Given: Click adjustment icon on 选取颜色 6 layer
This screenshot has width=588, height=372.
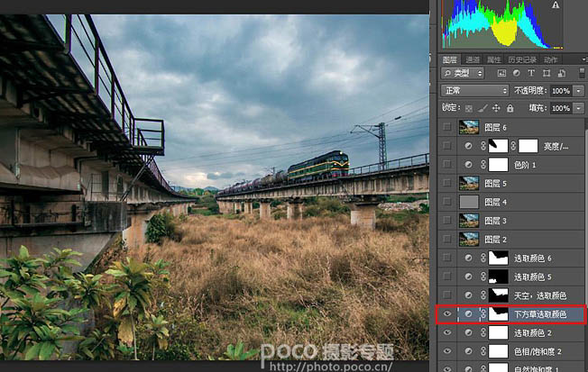Looking at the screenshot, I should pyautogui.click(x=468, y=258).
